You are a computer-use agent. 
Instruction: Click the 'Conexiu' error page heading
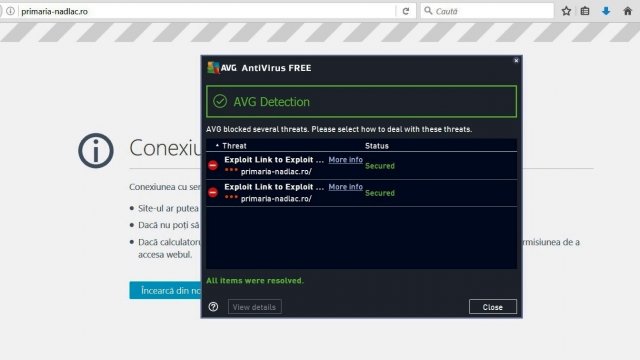pyautogui.click(x=165, y=147)
